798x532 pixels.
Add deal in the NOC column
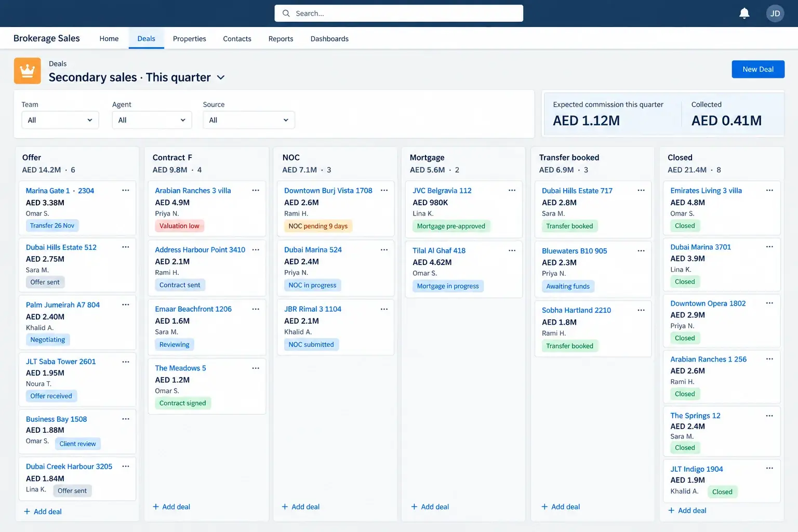tap(300, 507)
